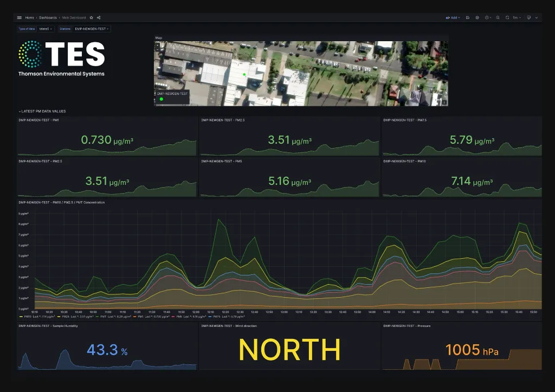Open Dashboards from the breadcrumb trail
The image size is (555, 392).
click(48, 17)
